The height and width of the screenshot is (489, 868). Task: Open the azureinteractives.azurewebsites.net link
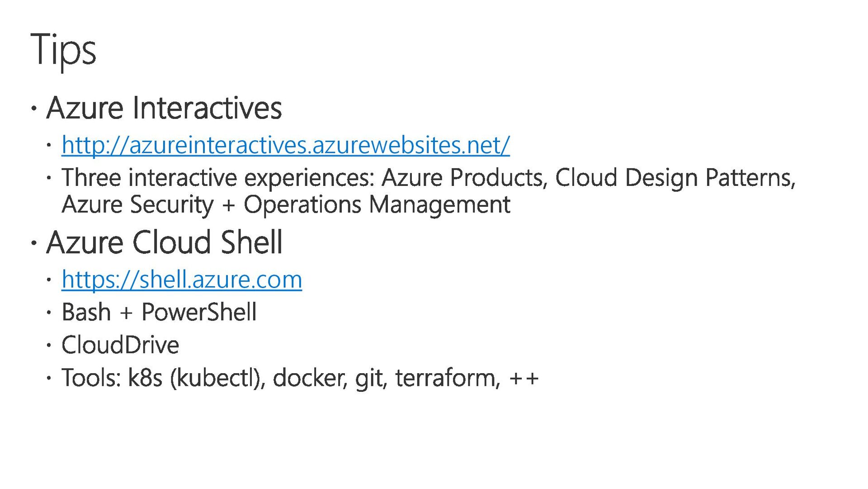click(286, 145)
